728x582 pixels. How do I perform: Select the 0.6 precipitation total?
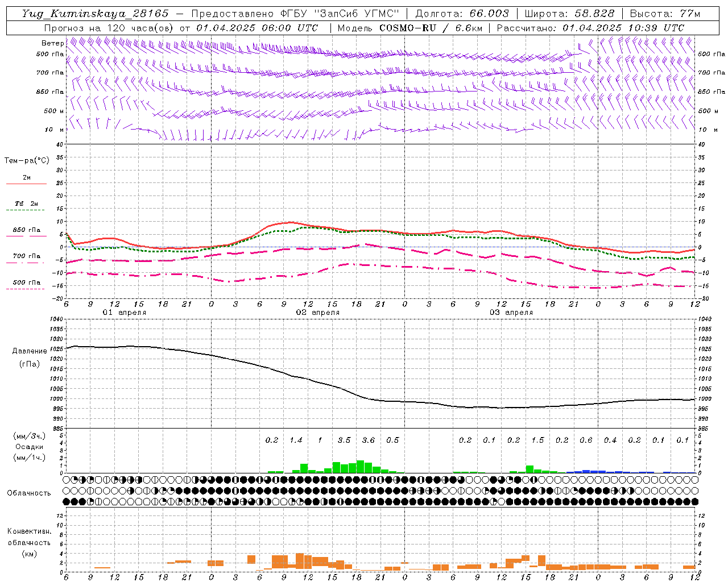(586, 440)
